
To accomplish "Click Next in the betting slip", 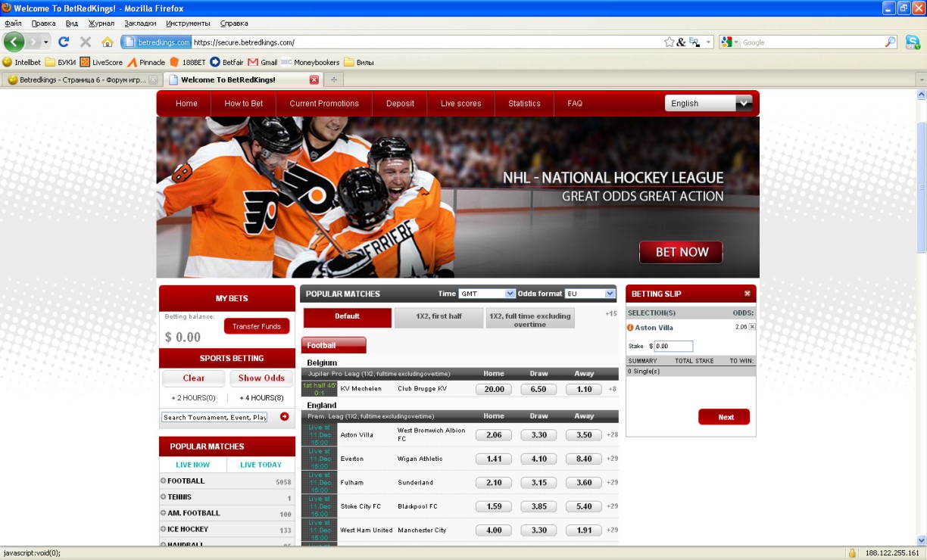I will click(724, 417).
